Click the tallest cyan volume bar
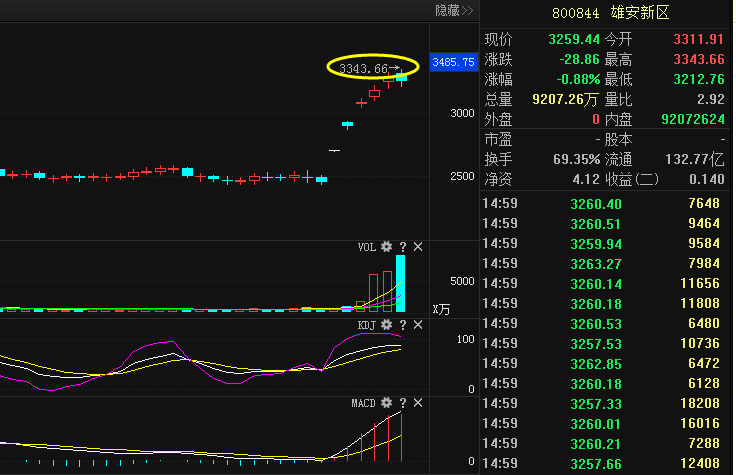This screenshot has height=475, width=736. point(400,283)
